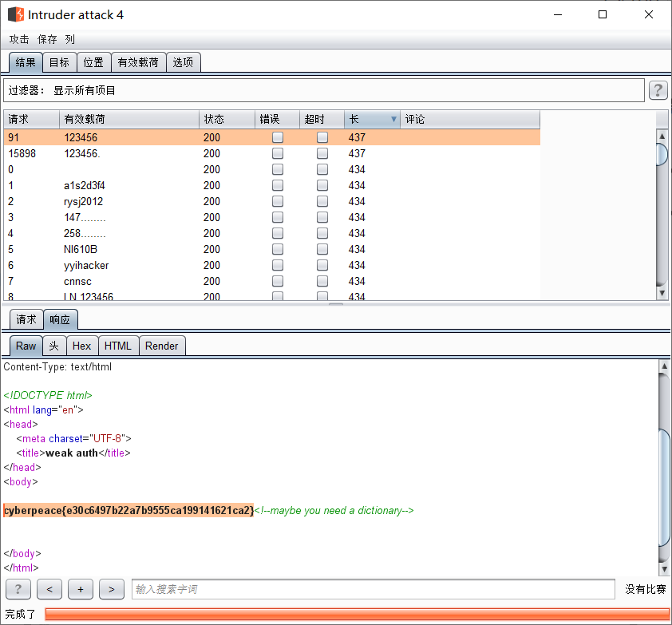The height and width of the screenshot is (625, 672).
Task: Click the 'maybe you need a dictionary' comment
Action: click(x=334, y=510)
